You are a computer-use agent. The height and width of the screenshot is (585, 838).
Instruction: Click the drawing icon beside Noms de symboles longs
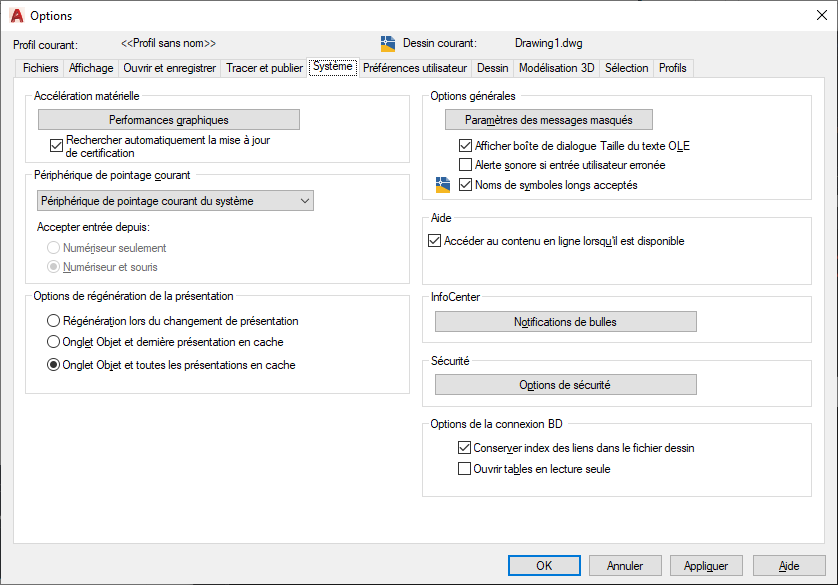[443, 185]
